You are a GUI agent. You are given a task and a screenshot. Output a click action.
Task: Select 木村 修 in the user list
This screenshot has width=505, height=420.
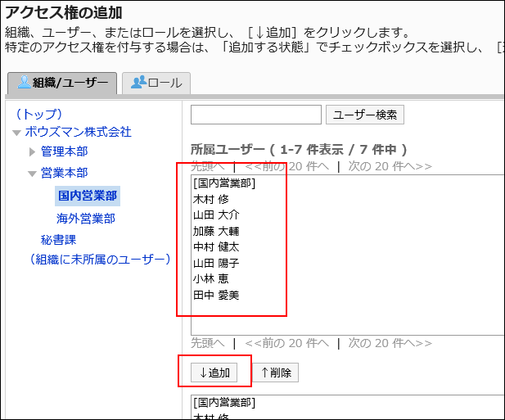[x=211, y=200]
